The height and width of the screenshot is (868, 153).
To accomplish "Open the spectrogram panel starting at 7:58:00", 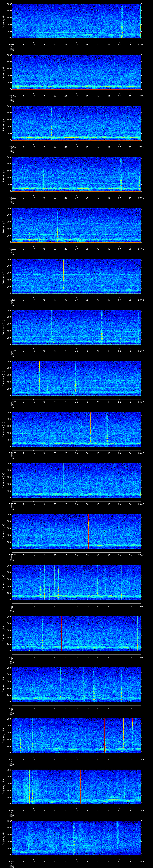I will [x=77, y=633].
